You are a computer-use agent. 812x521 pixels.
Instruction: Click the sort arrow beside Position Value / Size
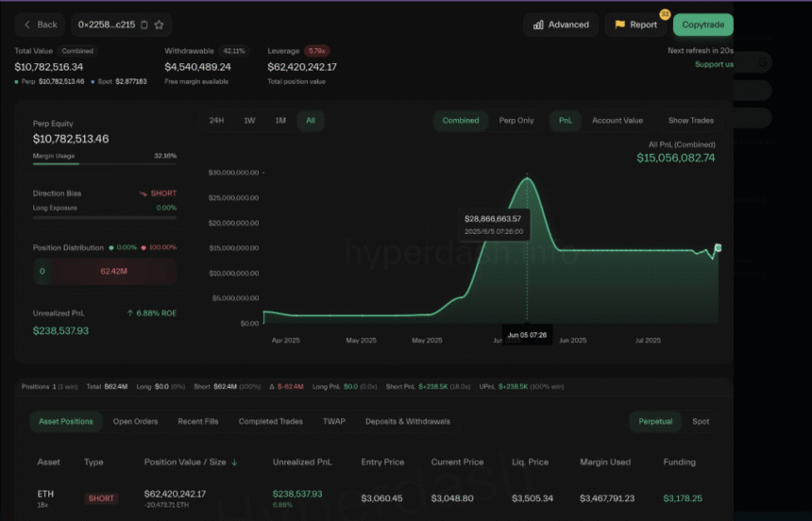(234, 462)
